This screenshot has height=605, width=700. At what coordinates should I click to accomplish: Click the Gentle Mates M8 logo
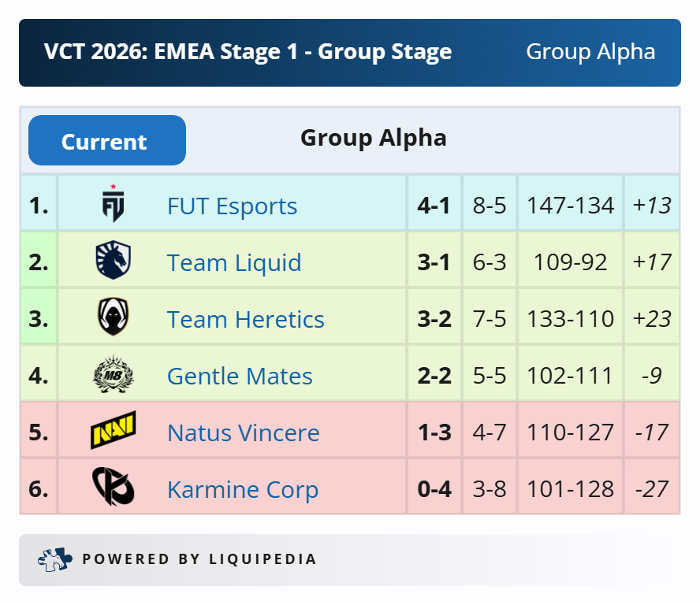pyautogui.click(x=114, y=375)
